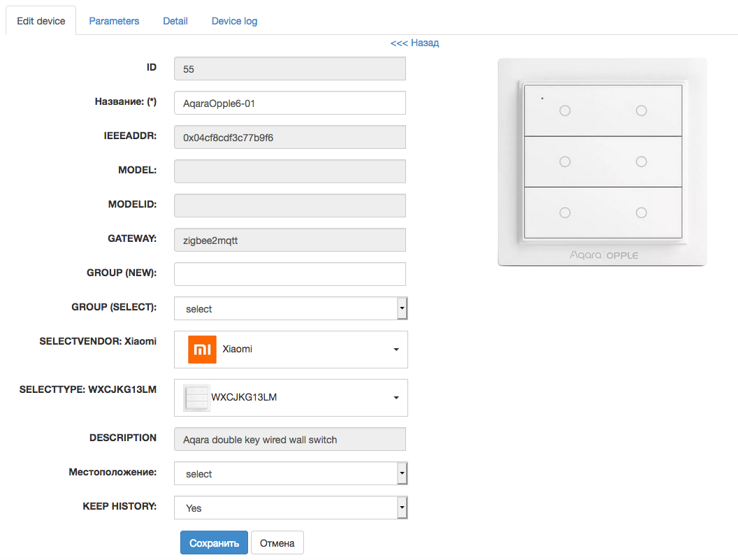The image size is (738, 560).
Task: Click the GATEWAY zigbee2mqtt field
Action: (289, 240)
